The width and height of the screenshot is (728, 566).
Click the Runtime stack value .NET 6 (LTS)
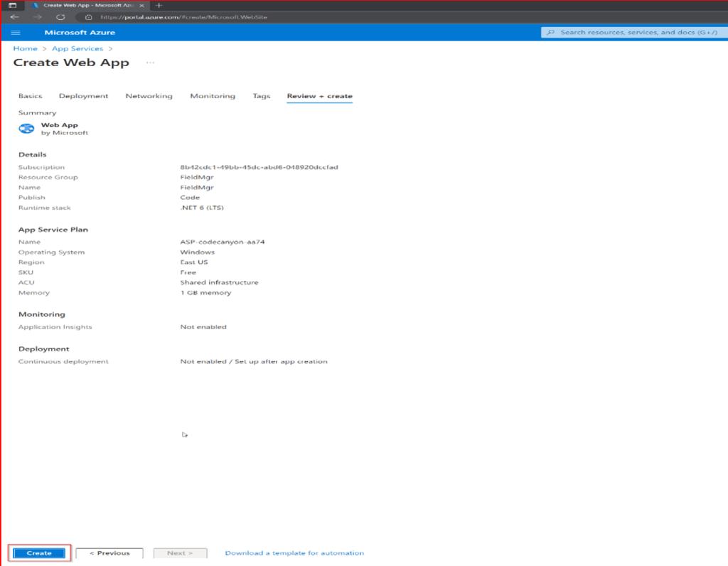pos(202,208)
